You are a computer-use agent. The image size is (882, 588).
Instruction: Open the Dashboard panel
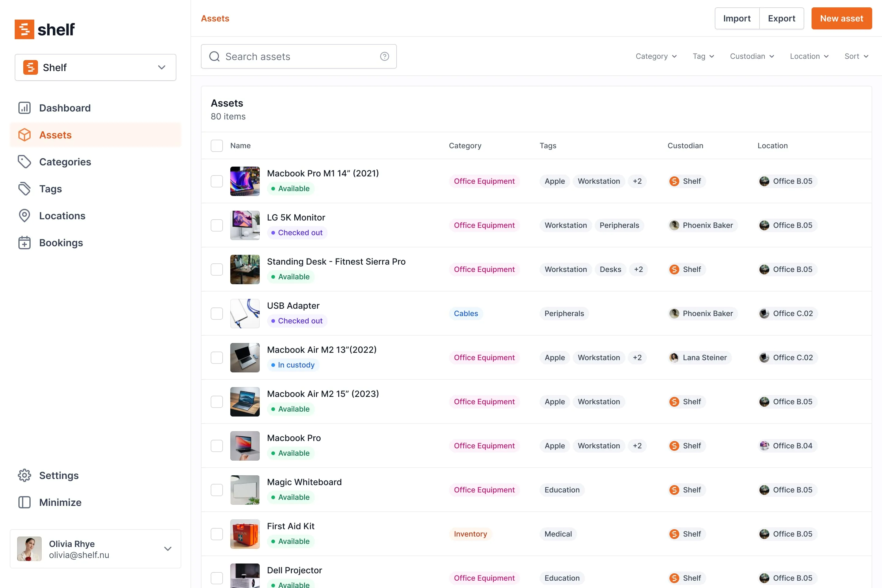click(65, 107)
